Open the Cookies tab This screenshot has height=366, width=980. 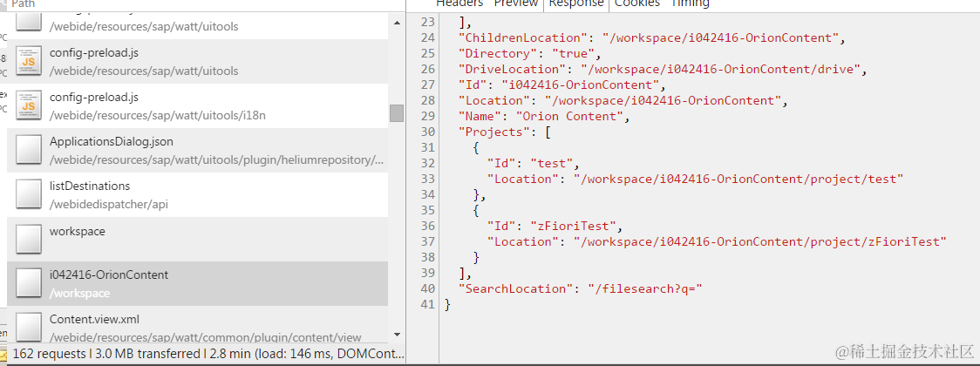point(636,3)
